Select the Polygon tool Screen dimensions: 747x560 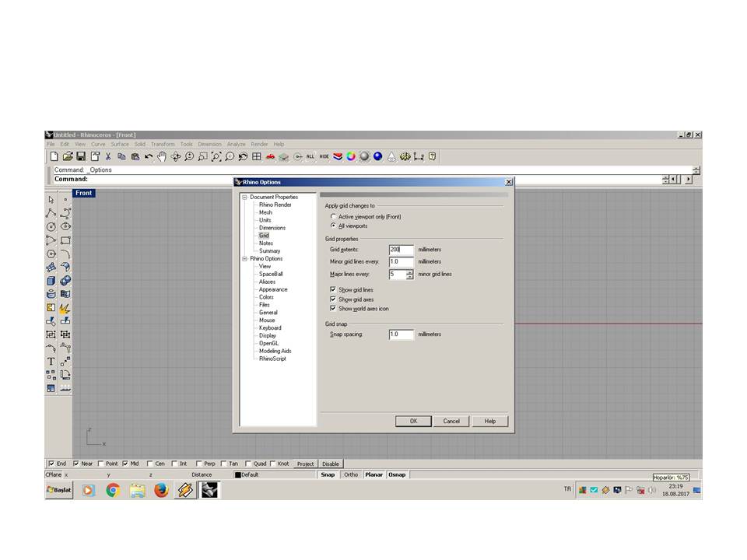pyautogui.click(x=51, y=254)
